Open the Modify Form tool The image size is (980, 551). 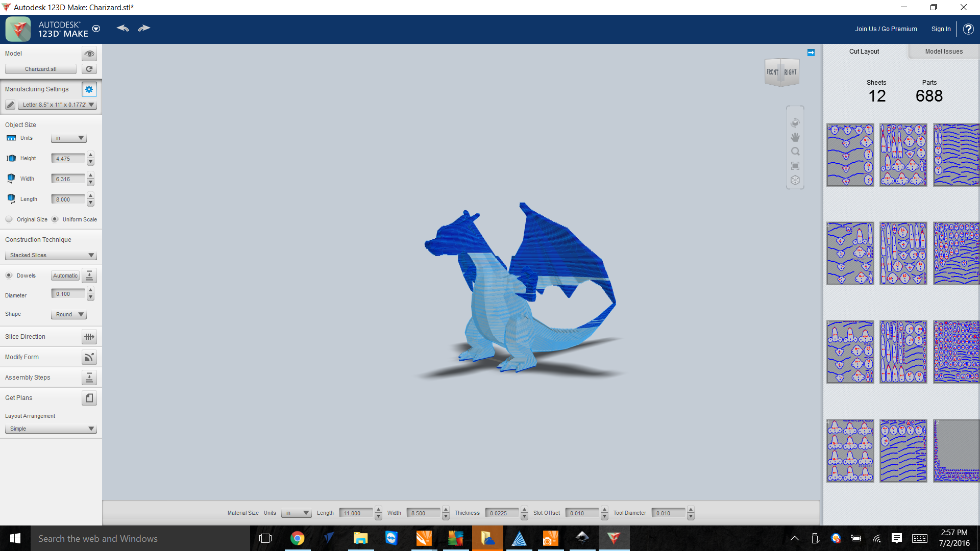(x=89, y=357)
